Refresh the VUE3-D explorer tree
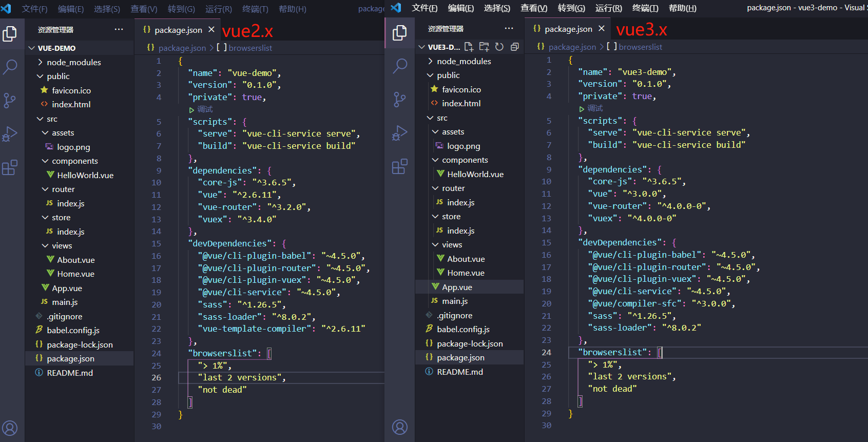 pyautogui.click(x=499, y=47)
